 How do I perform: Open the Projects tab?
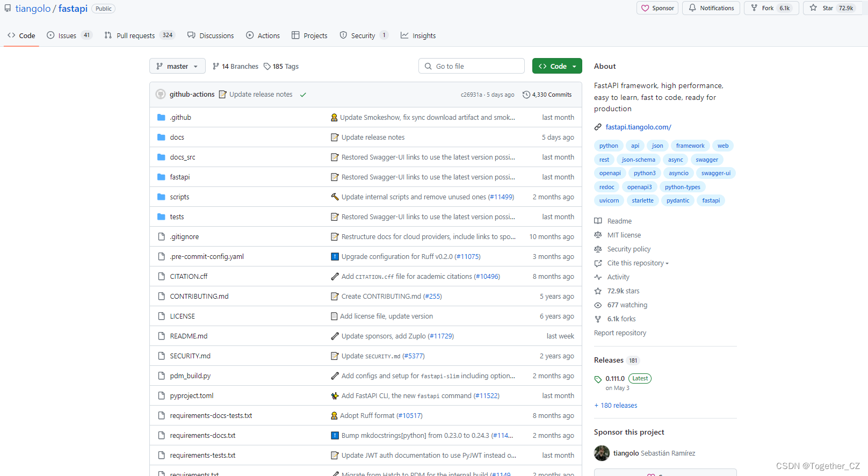(309, 35)
